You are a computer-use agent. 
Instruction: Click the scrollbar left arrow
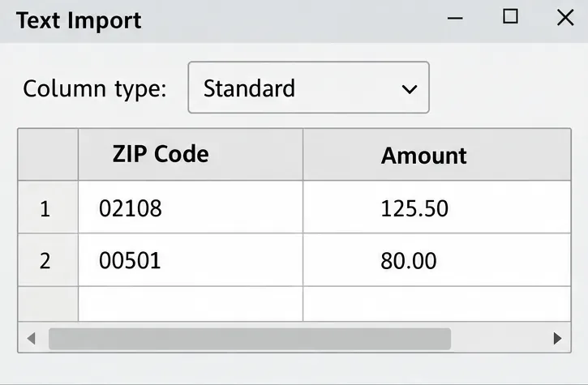[x=32, y=338]
